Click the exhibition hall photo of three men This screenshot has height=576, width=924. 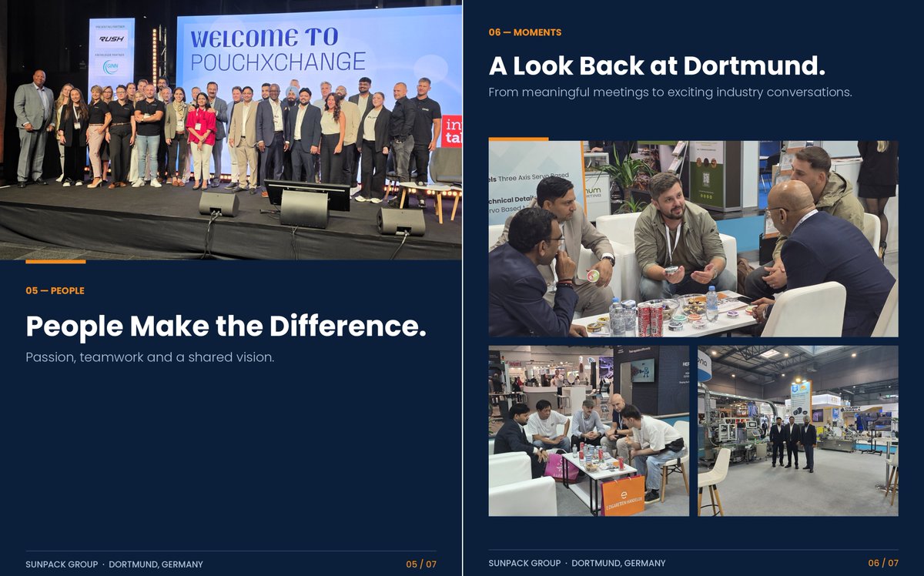[798, 430]
